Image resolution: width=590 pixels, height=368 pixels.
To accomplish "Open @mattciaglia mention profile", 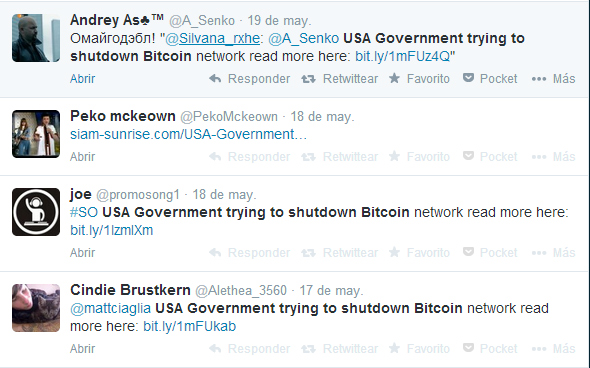I will pos(111,308).
